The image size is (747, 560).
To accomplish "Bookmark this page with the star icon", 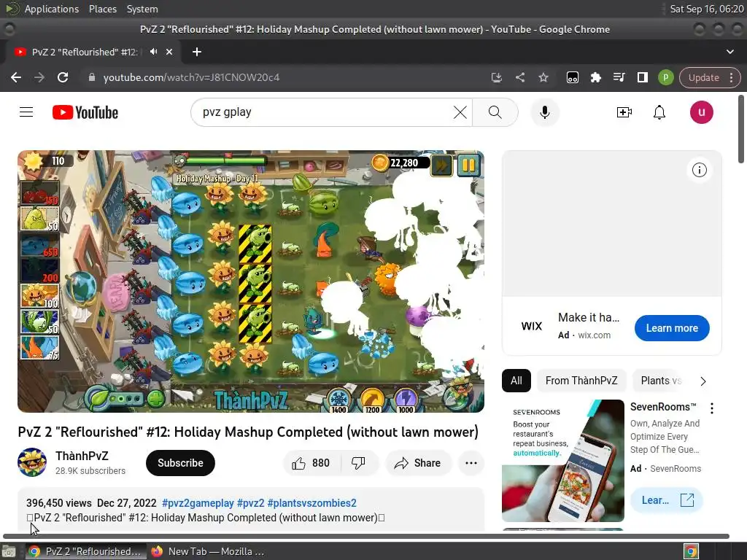I will click(543, 77).
